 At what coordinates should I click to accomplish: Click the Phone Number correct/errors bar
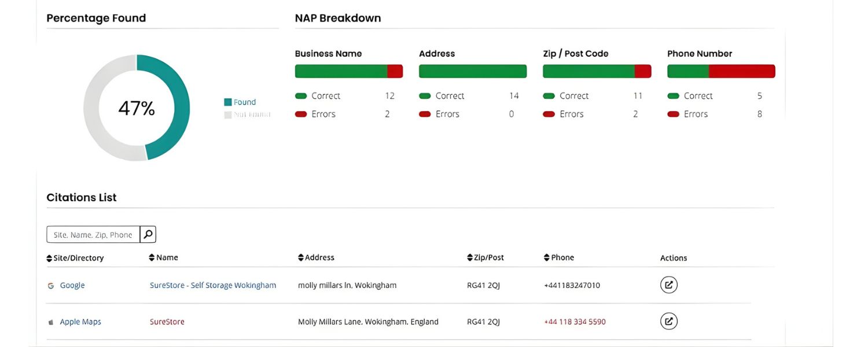pos(720,71)
